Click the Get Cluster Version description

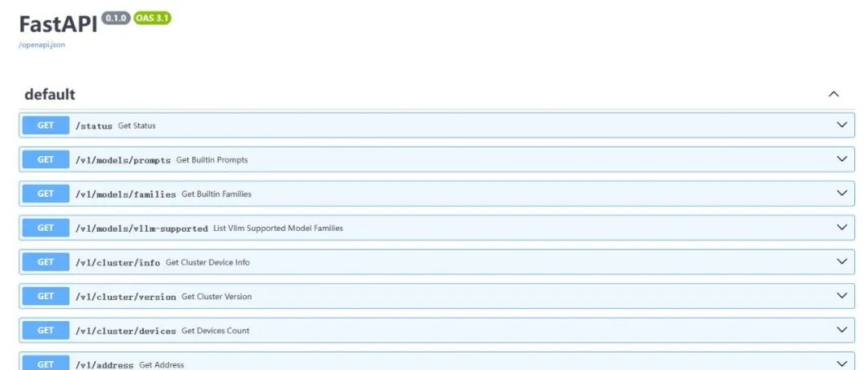(x=216, y=296)
